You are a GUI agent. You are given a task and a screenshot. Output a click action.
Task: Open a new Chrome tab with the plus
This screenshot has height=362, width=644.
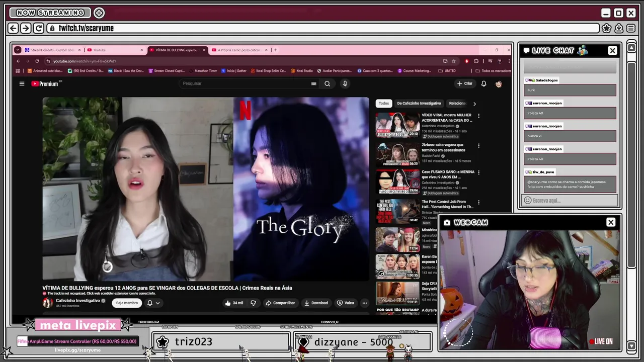point(276,50)
